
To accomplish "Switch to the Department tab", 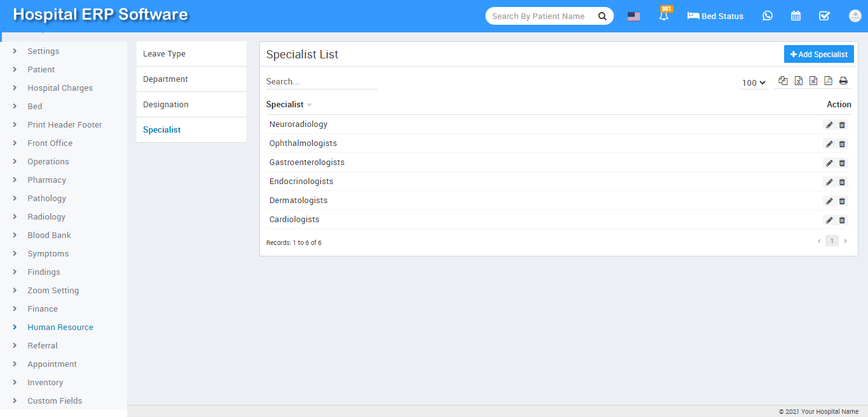I will (x=165, y=79).
